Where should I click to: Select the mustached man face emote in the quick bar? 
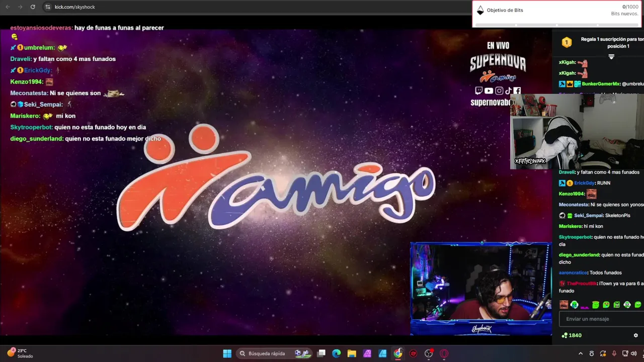click(563, 305)
